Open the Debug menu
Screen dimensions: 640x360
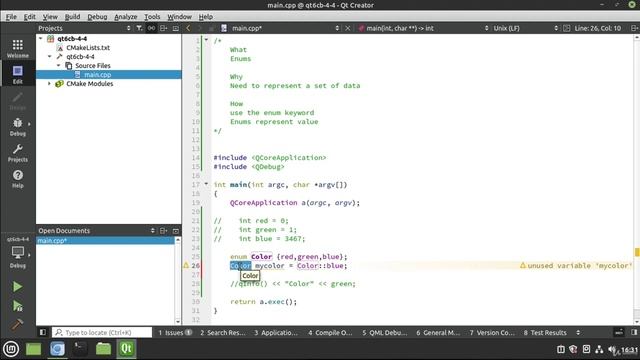click(97, 17)
